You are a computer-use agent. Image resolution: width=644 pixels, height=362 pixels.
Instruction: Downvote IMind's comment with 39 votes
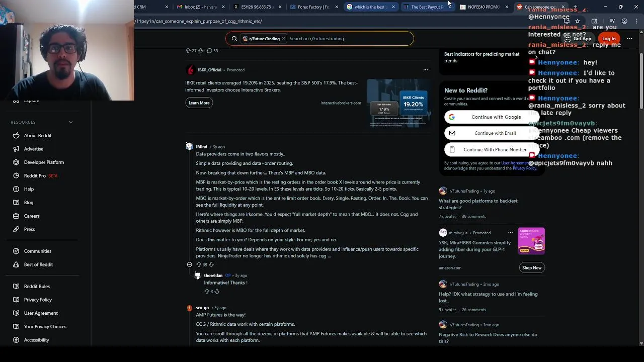pos(211,264)
